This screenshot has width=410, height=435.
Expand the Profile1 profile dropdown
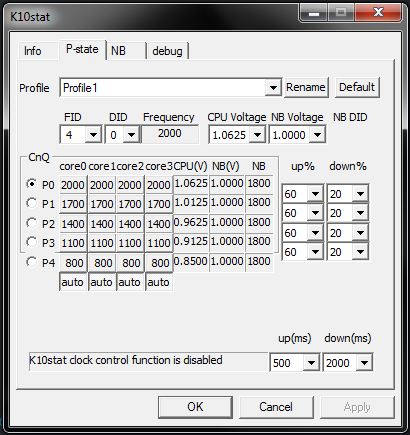[273, 88]
